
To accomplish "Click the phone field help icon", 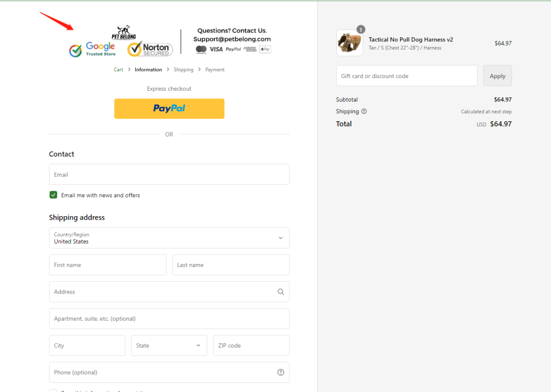I will [281, 372].
